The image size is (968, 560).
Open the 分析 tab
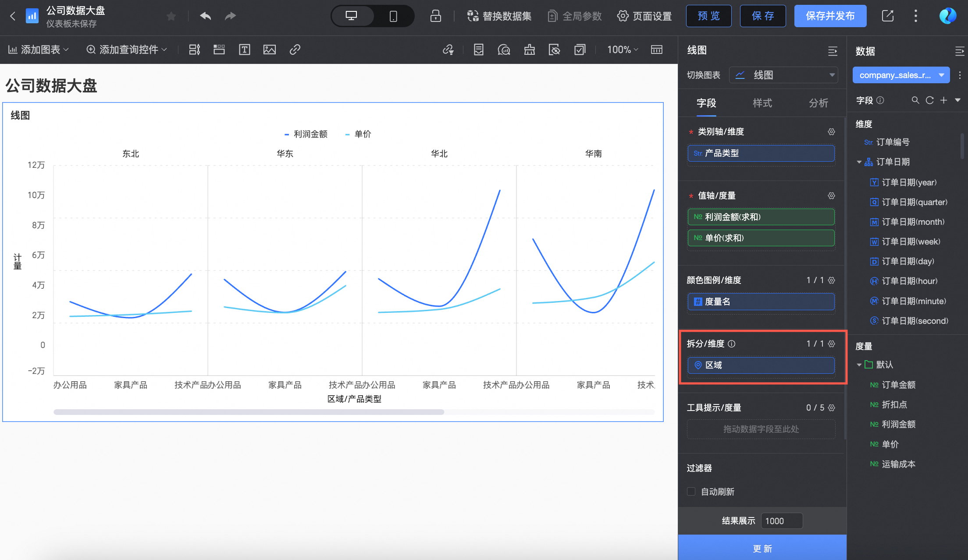pos(818,103)
